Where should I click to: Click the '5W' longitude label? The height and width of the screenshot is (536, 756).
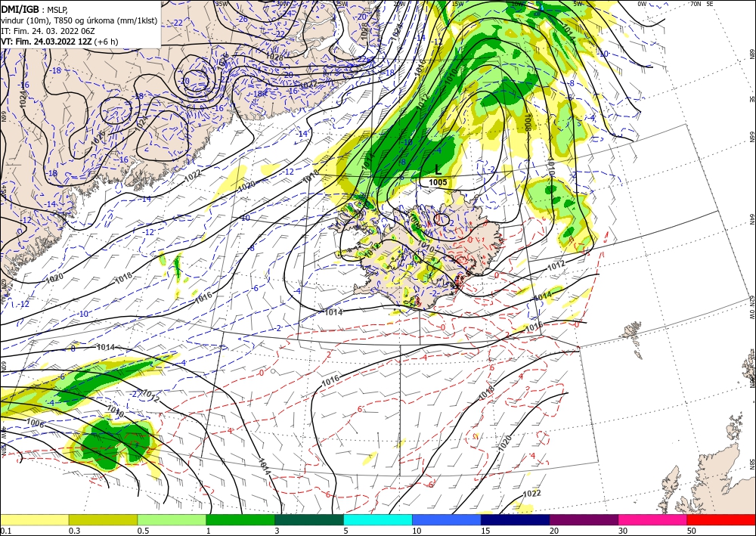pyautogui.click(x=578, y=3)
